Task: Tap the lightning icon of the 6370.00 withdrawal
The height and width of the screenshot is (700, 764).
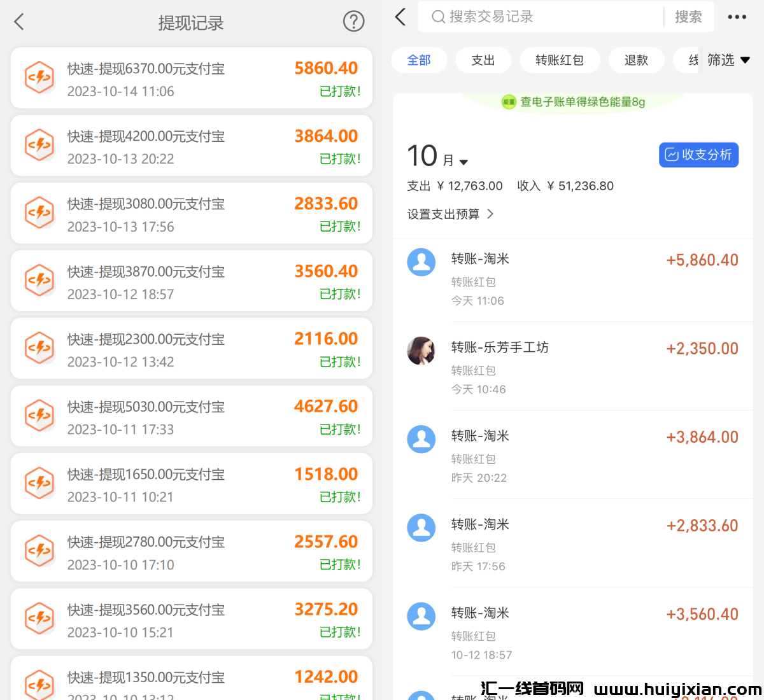Action: tap(39, 78)
